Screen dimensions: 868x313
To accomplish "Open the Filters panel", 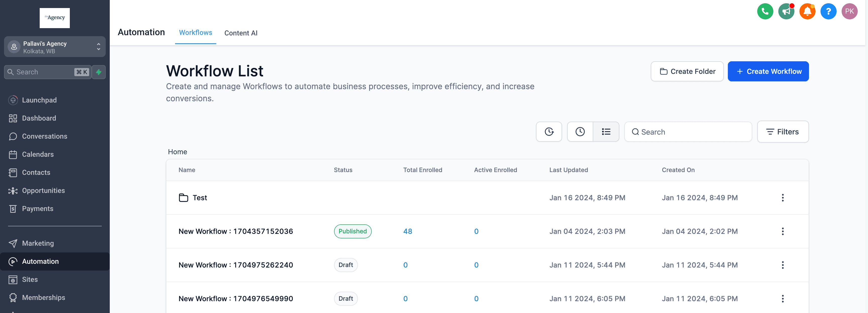I will (782, 132).
